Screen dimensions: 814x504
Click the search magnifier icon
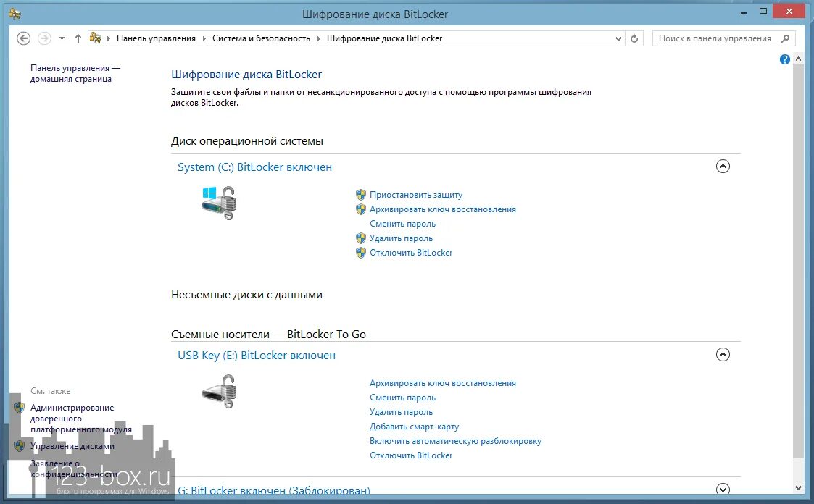[x=786, y=38]
